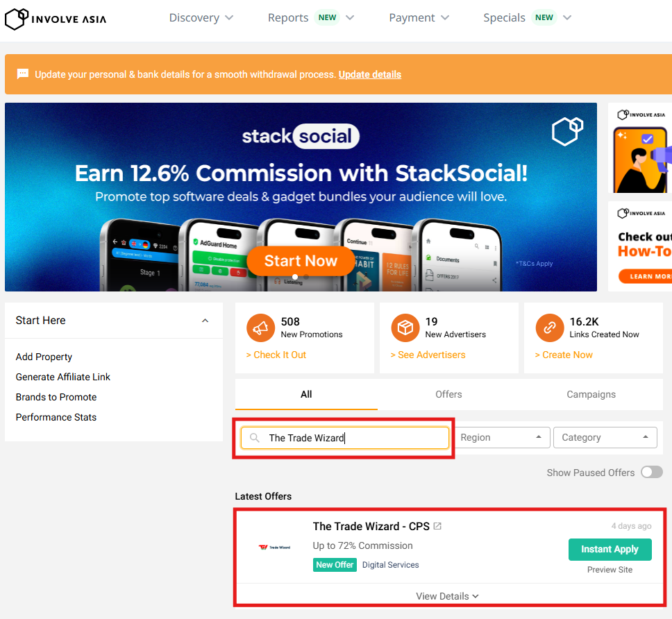Click the megaphone New Promotions icon
672x619 pixels.
point(260,328)
